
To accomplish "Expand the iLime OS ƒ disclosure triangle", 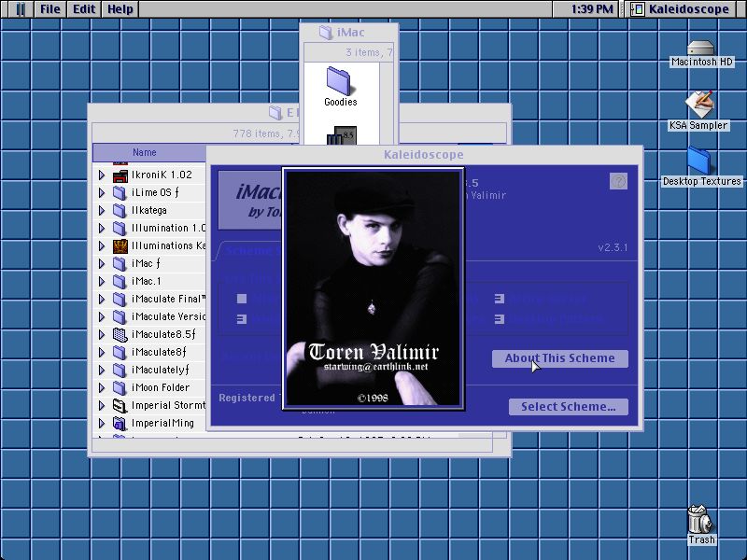I will pyautogui.click(x=102, y=193).
